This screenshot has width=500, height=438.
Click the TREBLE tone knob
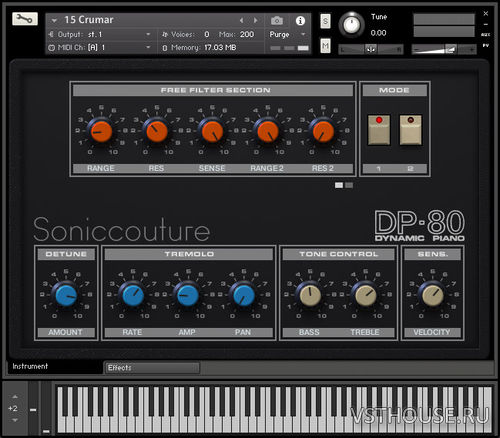click(365, 295)
